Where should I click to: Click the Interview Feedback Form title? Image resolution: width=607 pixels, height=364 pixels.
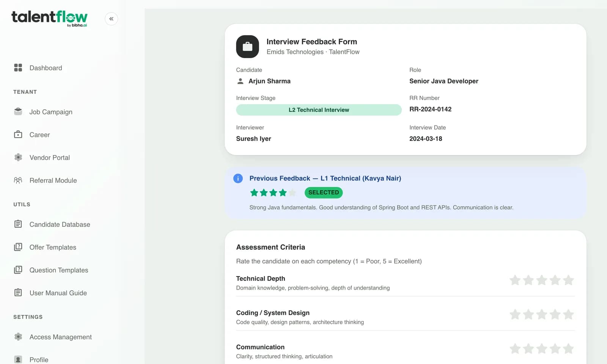click(x=311, y=42)
